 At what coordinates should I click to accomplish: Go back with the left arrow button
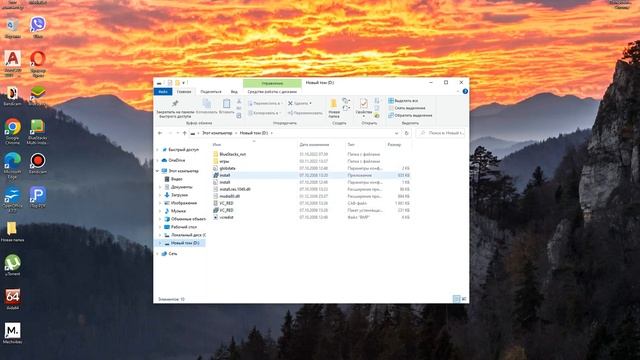point(160,133)
